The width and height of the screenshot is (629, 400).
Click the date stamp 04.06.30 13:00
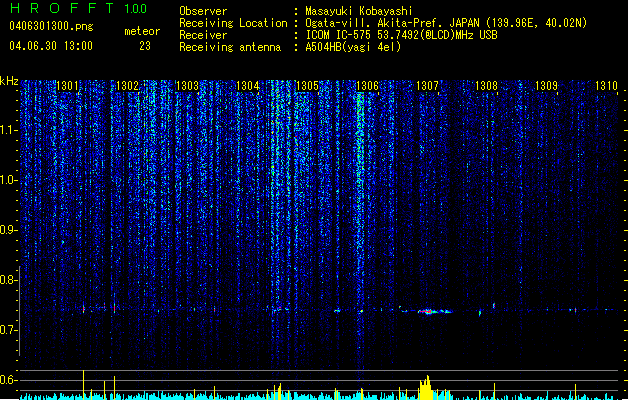tap(51, 46)
